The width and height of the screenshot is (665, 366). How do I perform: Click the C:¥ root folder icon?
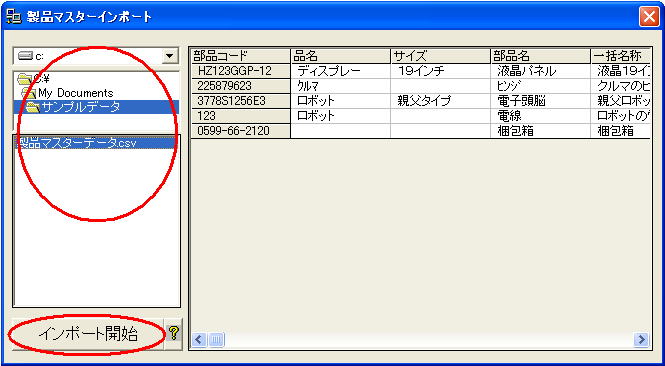[25, 79]
